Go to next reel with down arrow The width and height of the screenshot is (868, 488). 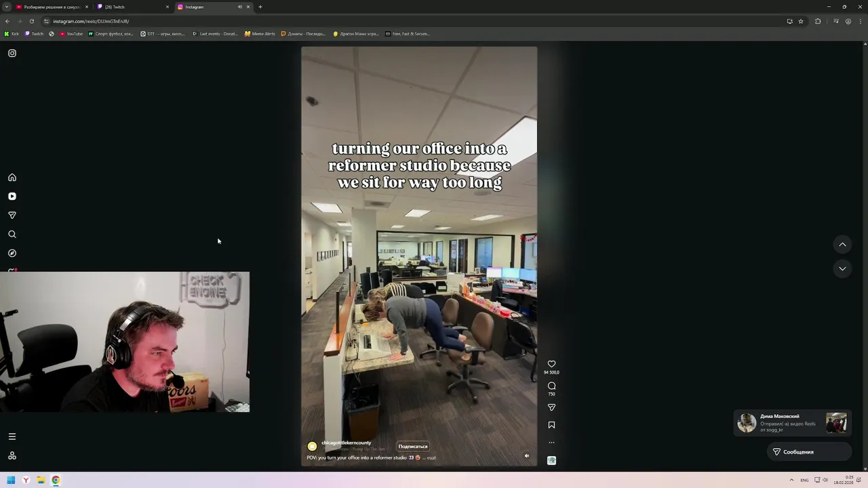coord(842,269)
